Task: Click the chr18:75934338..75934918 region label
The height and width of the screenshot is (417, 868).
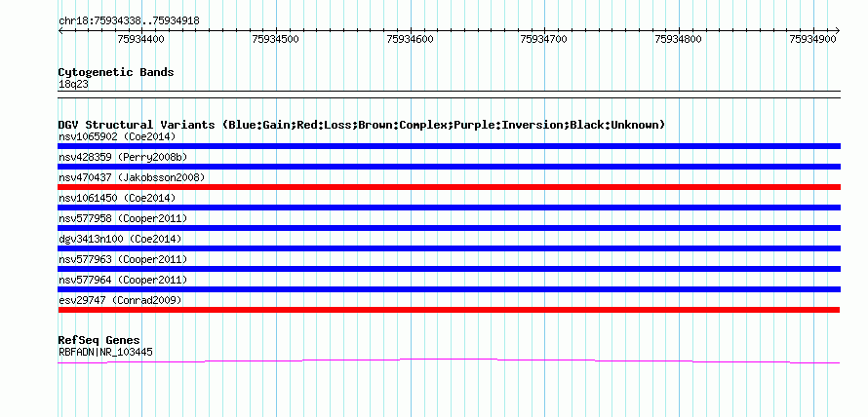Action: [129, 21]
